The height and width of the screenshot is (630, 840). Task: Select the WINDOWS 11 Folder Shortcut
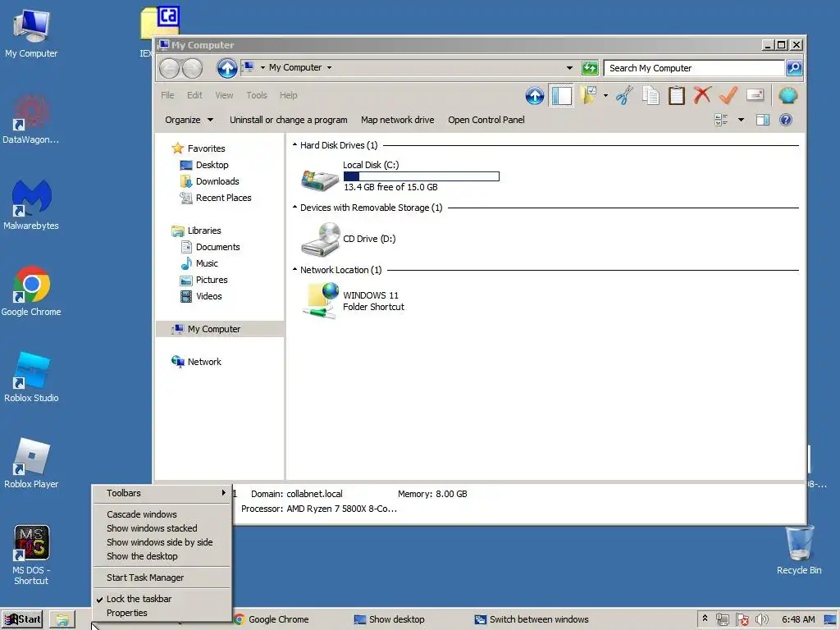[x=354, y=301]
